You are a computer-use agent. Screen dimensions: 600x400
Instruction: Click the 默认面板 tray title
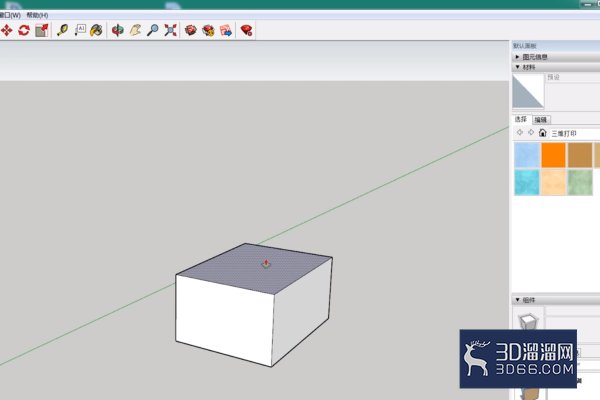pyautogui.click(x=525, y=46)
